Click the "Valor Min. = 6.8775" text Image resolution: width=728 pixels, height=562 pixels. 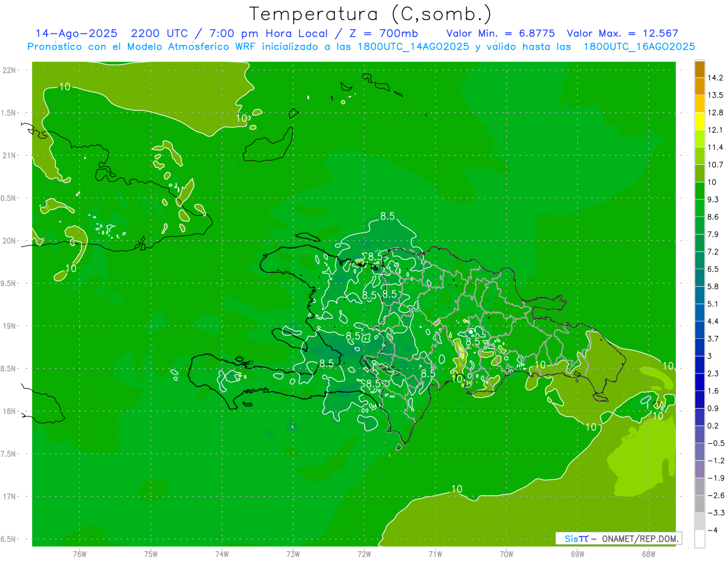tap(500, 34)
